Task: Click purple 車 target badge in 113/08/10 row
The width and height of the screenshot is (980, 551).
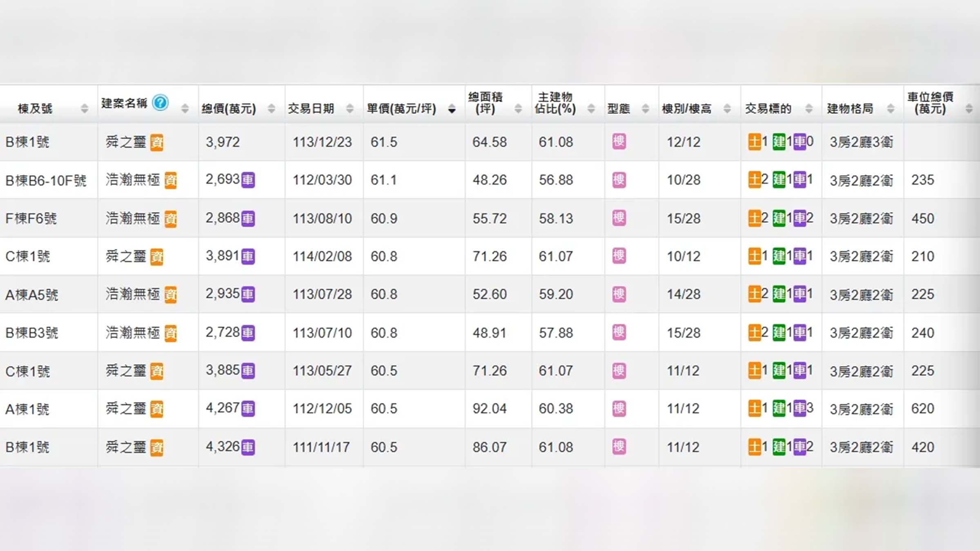Action: click(x=800, y=218)
